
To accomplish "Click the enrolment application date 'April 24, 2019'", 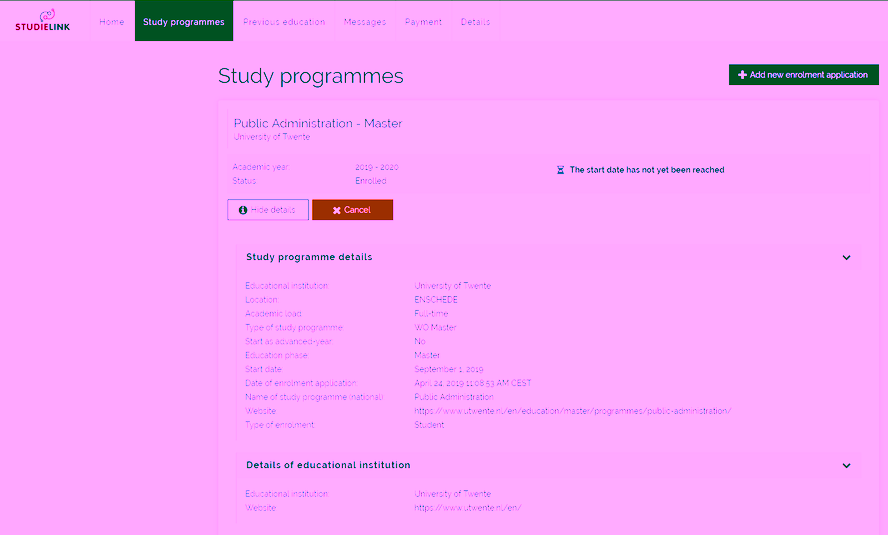I will point(473,383).
